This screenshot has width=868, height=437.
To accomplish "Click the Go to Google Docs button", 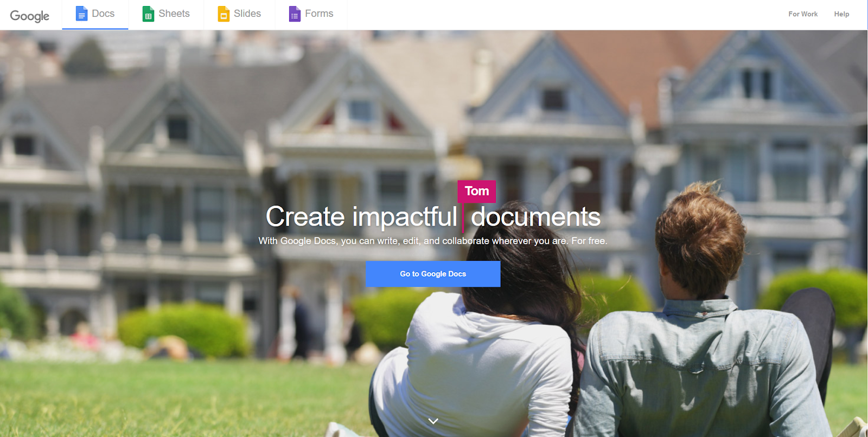I will (x=433, y=274).
